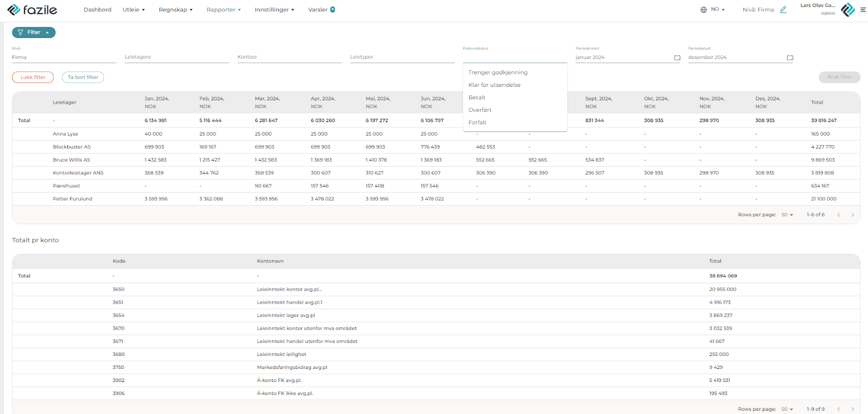This screenshot has width=868, height=414.
Task: Go to next page in account table
Action: tap(852, 409)
